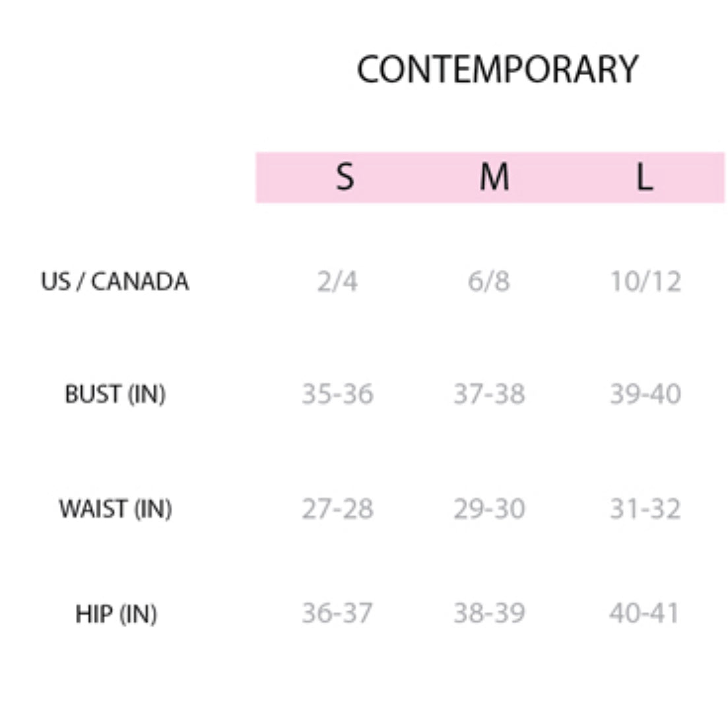
Task: Select the L size column header
Action: [x=644, y=177]
